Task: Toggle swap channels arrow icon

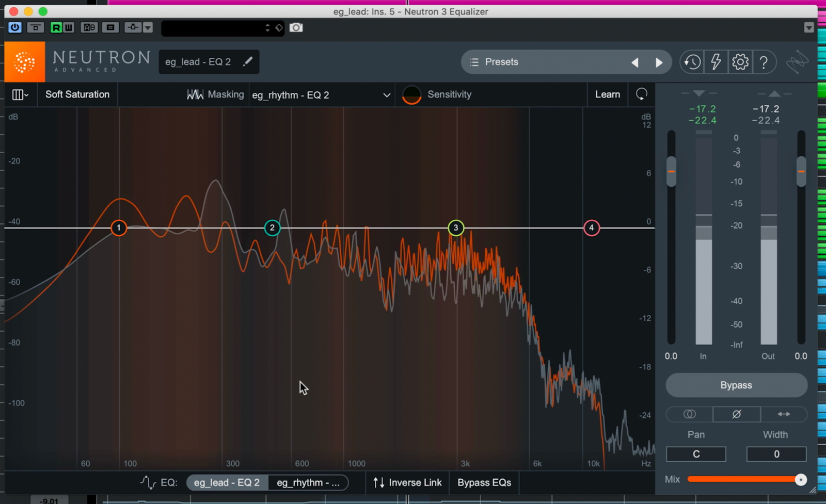Action: point(784,414)
